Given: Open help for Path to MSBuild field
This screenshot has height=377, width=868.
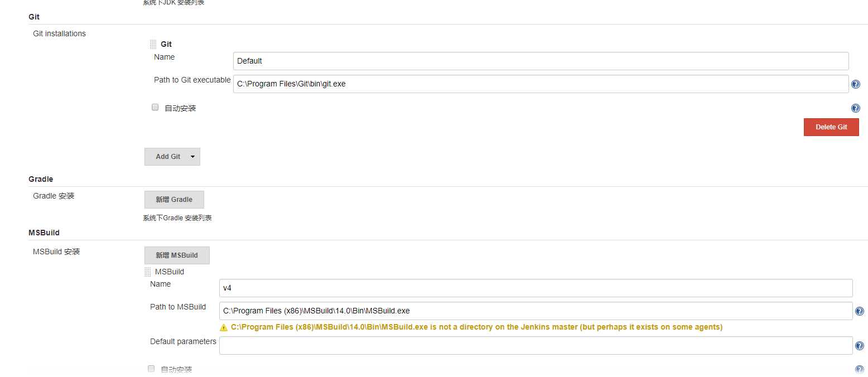Looking at the screenshot, I should coord(860,311).
